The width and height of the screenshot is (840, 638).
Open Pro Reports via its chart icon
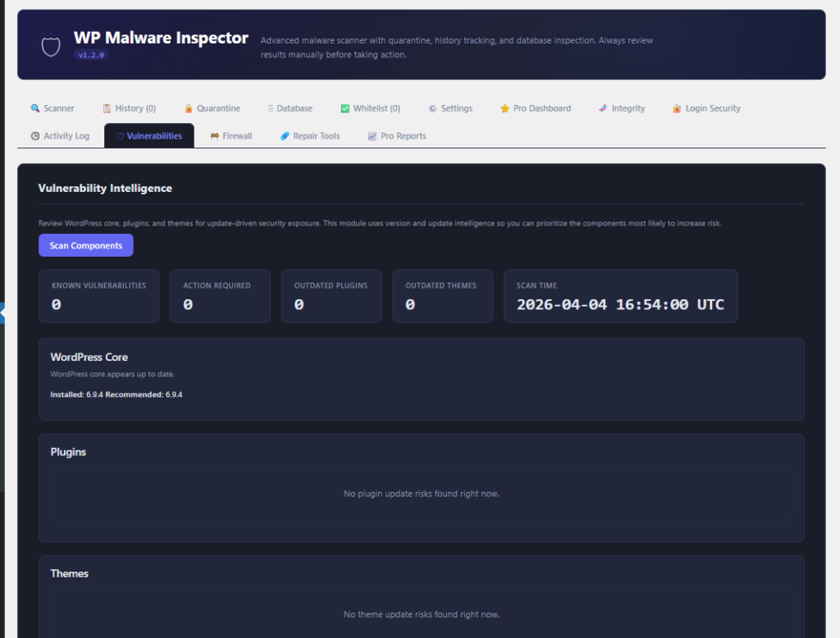click(371, 136)
